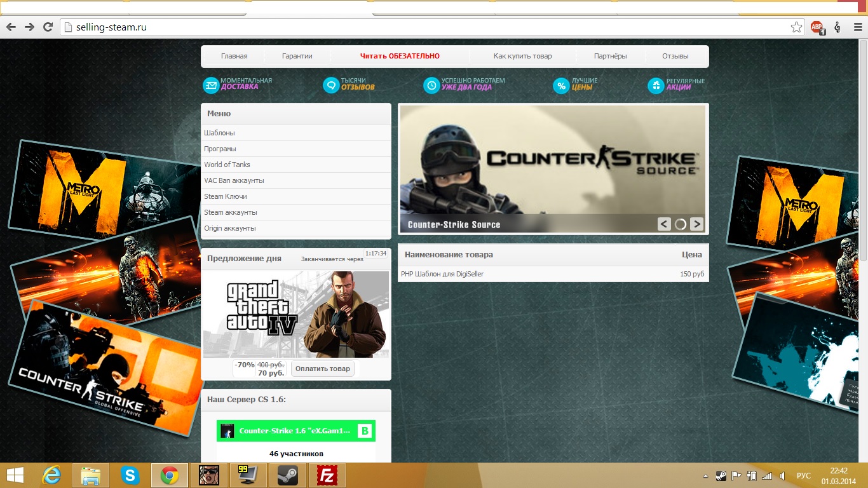This screenshot has width=868, height=488.
Task: Open the Гарантии menu item
Action: (297, 56)
